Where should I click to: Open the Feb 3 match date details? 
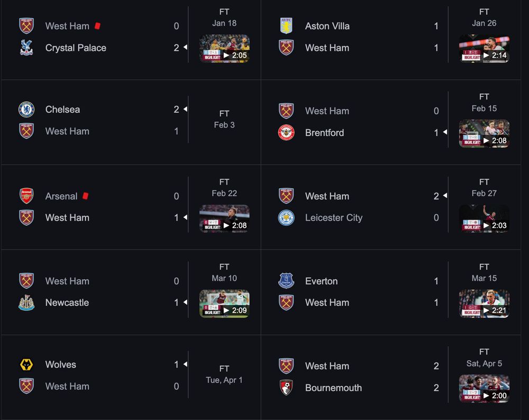pos(224,125)
